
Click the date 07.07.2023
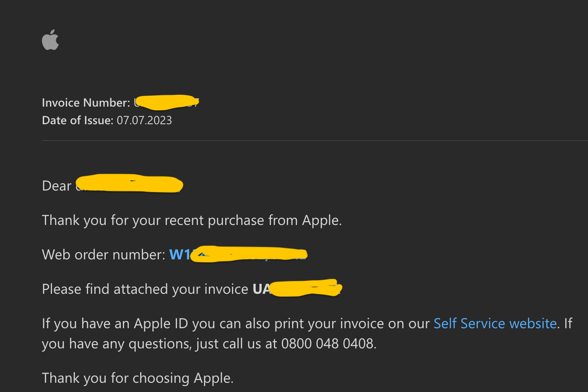click(144, 120)
